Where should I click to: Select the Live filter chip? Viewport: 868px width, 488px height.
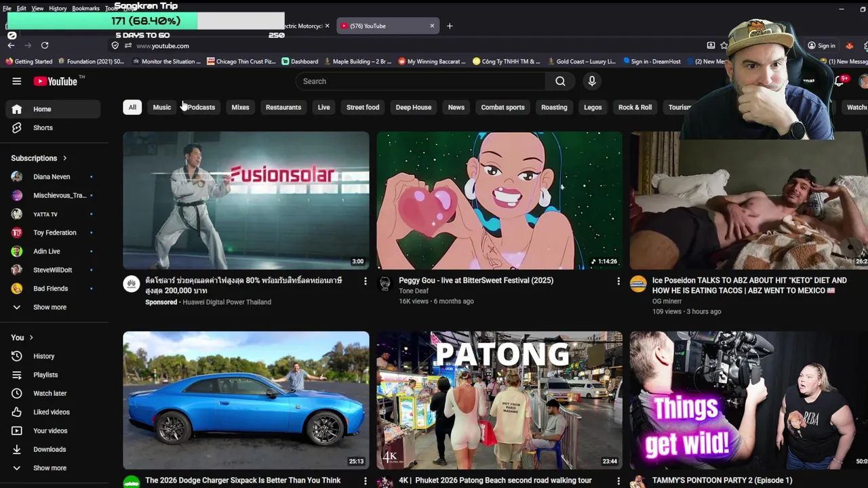coord(324,107)
